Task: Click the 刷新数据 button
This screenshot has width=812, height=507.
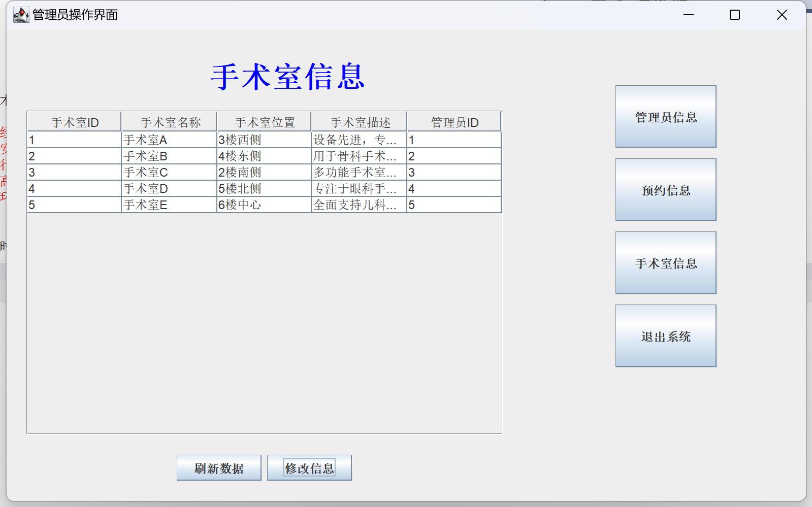Action: click(219, 468)
